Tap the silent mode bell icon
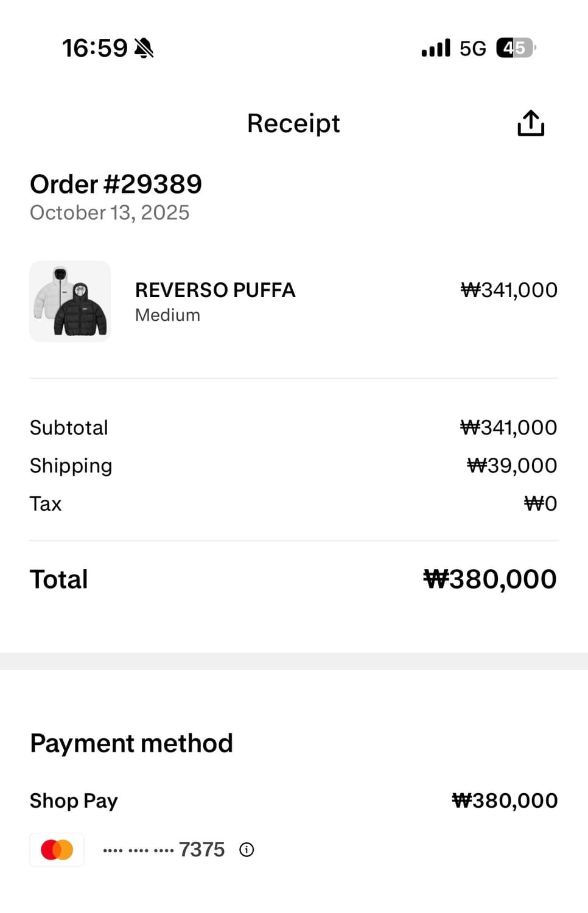 tap(144, 48)
